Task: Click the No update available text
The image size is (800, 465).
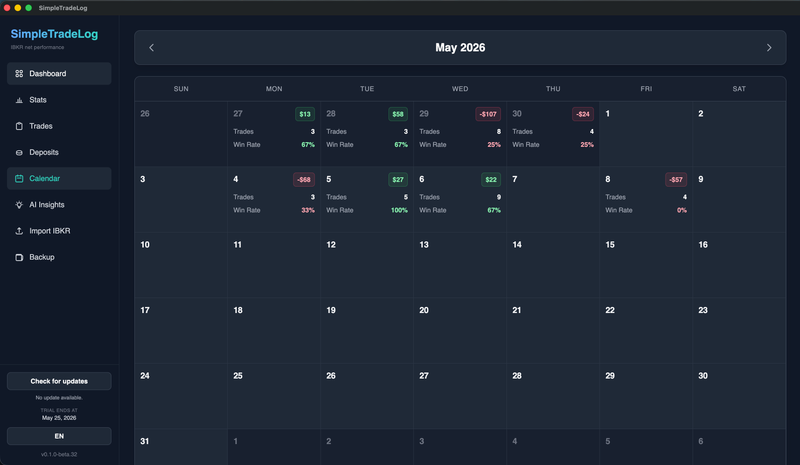Action: pyautogui.click(x=59, y=398)
